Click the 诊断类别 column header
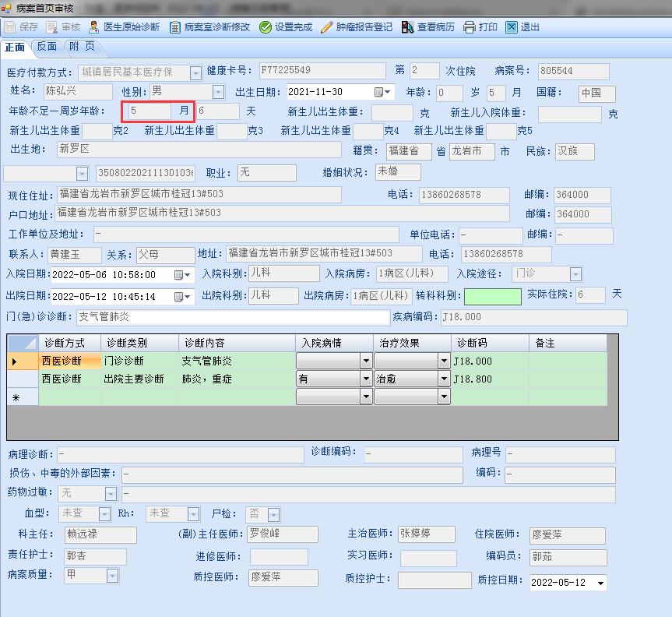Image resolution: width=672 pixels, height=617 pixels. [x=139, y=343]
